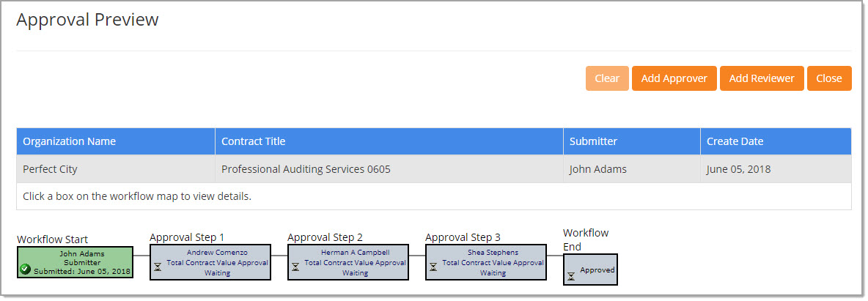Click the Clear button
This screenshot has width=868, height=301.
click(607, 78)
